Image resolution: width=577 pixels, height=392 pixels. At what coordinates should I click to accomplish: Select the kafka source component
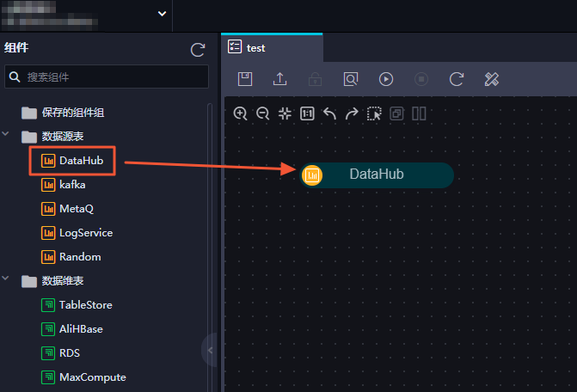[64, 185]
